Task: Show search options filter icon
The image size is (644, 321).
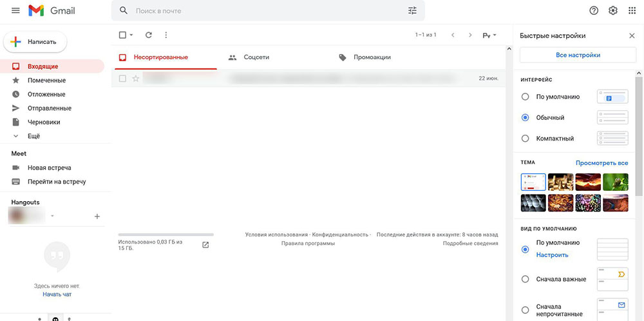Action: point(412,11)
